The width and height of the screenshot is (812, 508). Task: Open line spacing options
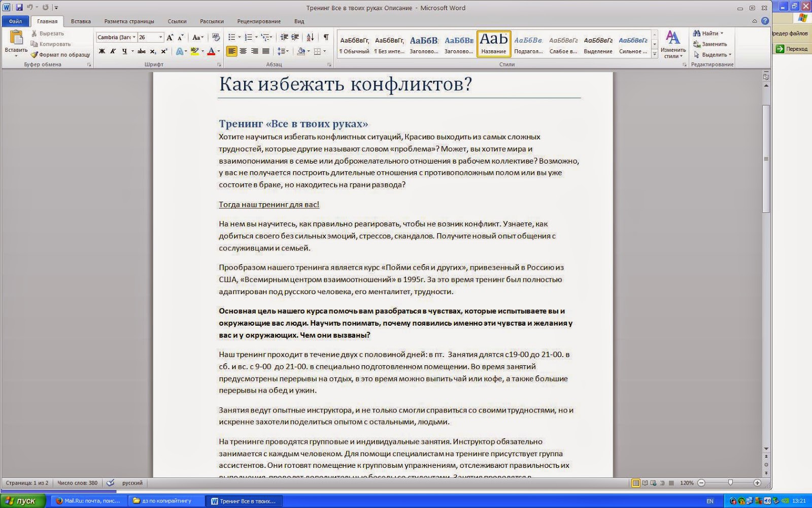283,51
